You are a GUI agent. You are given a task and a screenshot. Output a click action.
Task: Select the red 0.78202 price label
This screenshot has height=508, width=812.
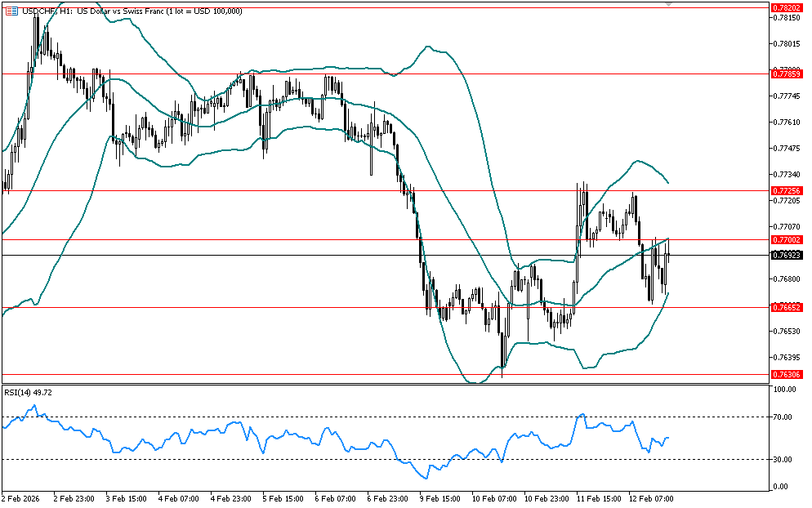787,7
